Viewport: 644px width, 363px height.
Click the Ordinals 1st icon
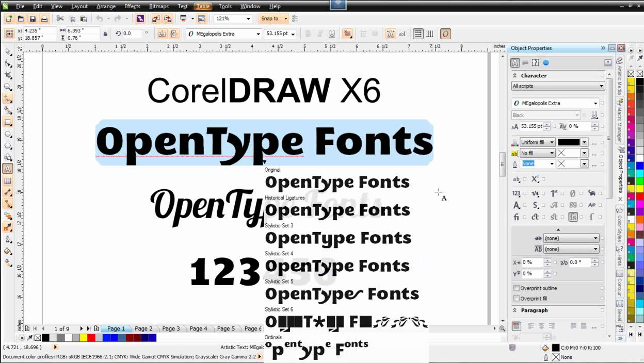[x=554, y=193]
